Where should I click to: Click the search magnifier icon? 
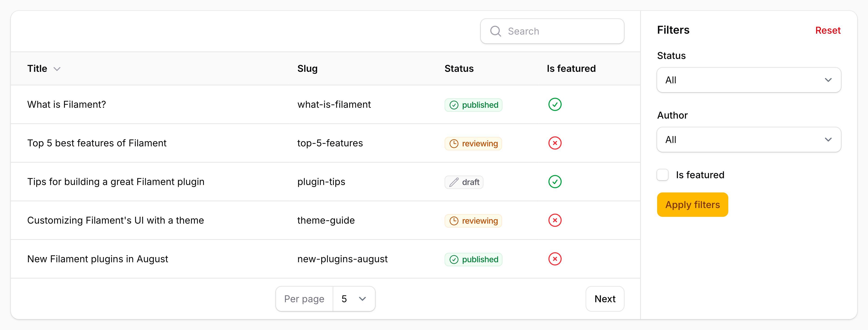pos(495,31)
